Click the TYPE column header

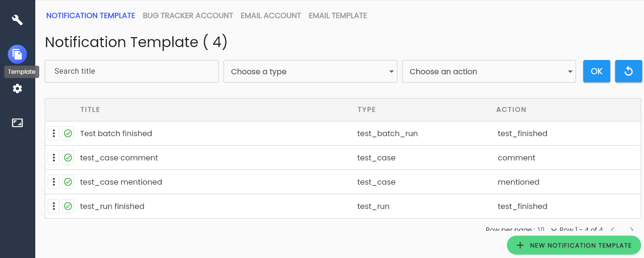(x=367, y=109)
